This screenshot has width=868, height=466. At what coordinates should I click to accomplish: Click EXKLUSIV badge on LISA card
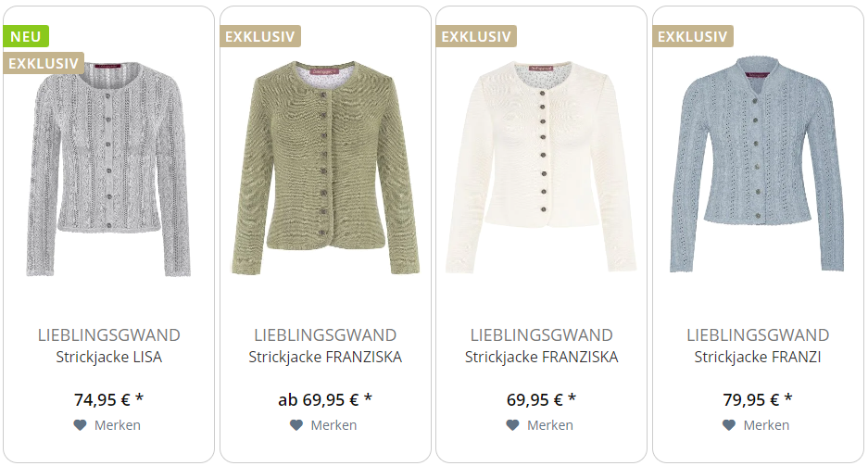click(44, 63)
